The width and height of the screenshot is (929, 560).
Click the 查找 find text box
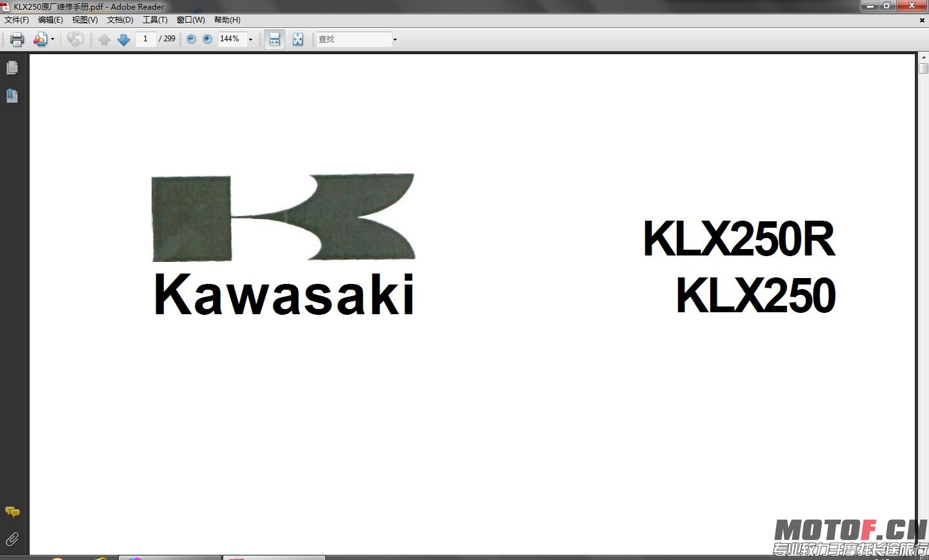[354, 39]
